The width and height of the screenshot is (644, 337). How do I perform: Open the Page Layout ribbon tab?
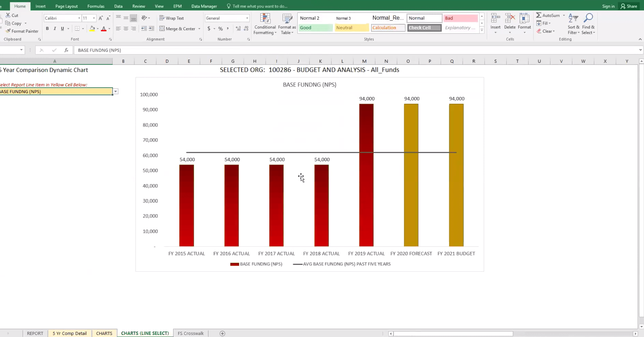66,6
